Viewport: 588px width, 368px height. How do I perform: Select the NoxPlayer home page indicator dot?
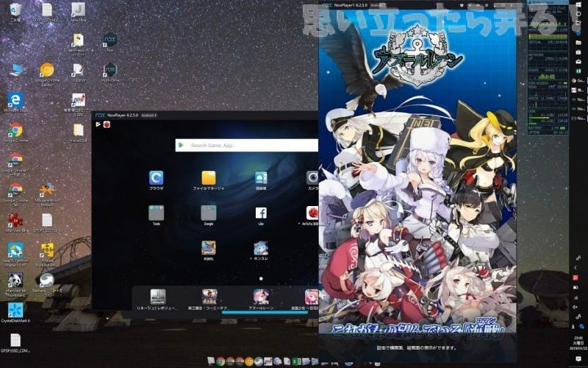261,279
